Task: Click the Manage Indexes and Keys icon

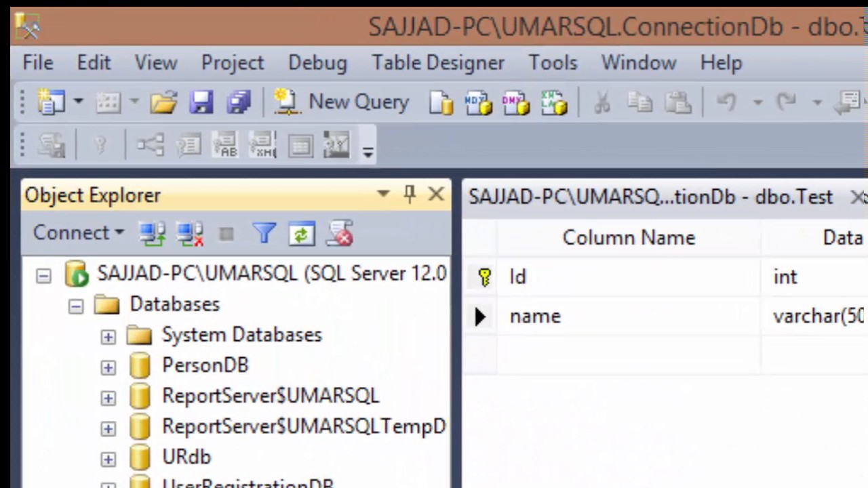Action: (x=189, y=145)
